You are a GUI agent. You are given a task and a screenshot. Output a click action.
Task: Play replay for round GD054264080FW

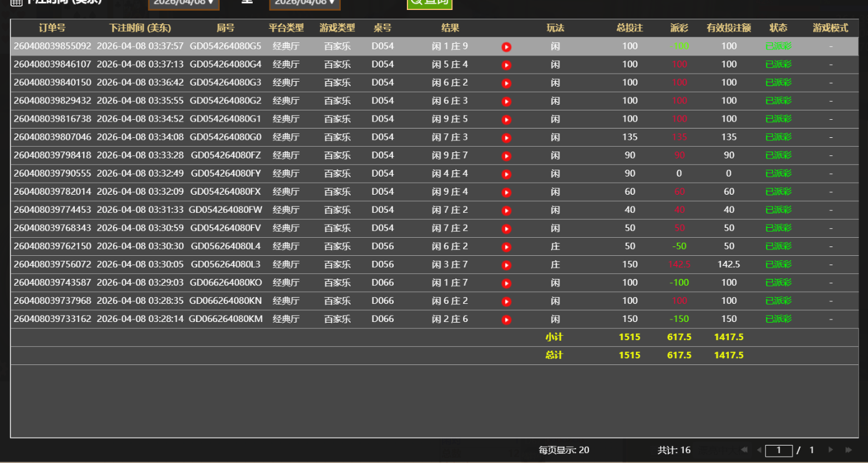506,210
